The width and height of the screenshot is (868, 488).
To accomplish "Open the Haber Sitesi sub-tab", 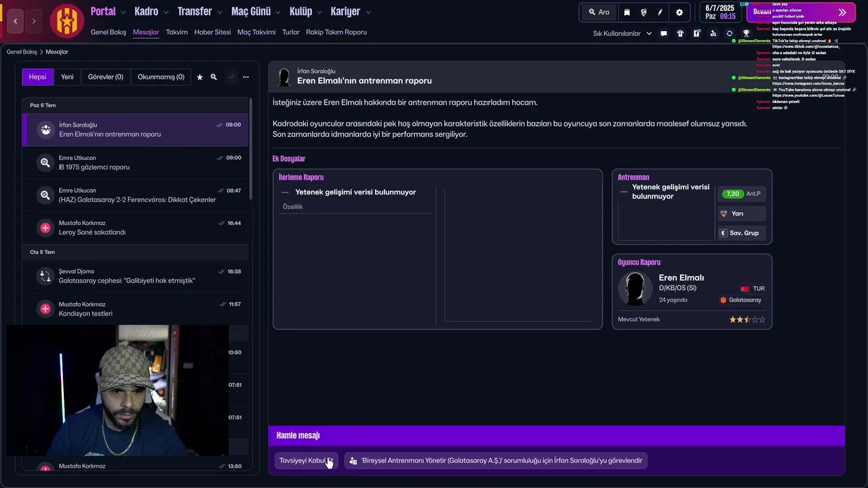I will (x=212, y=32).
